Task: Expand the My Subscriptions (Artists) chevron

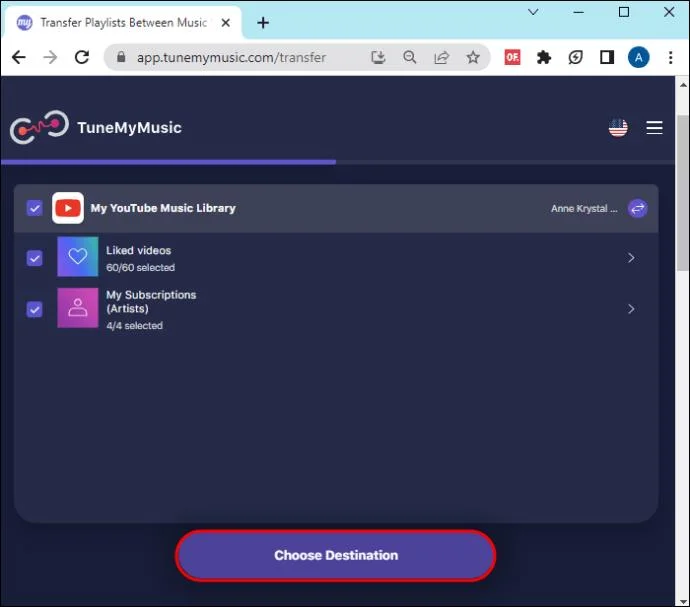Action: pyautogui.click(x=631, y=309)
